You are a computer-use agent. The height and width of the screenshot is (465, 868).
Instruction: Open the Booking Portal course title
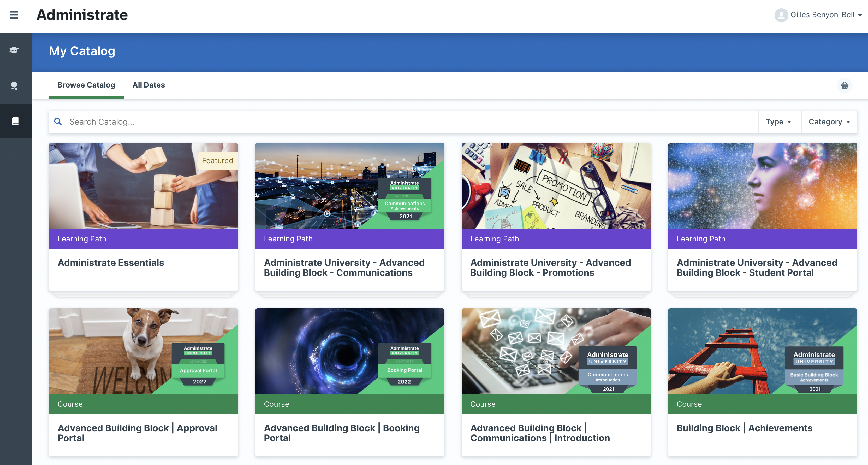click(x=342, y=433)
